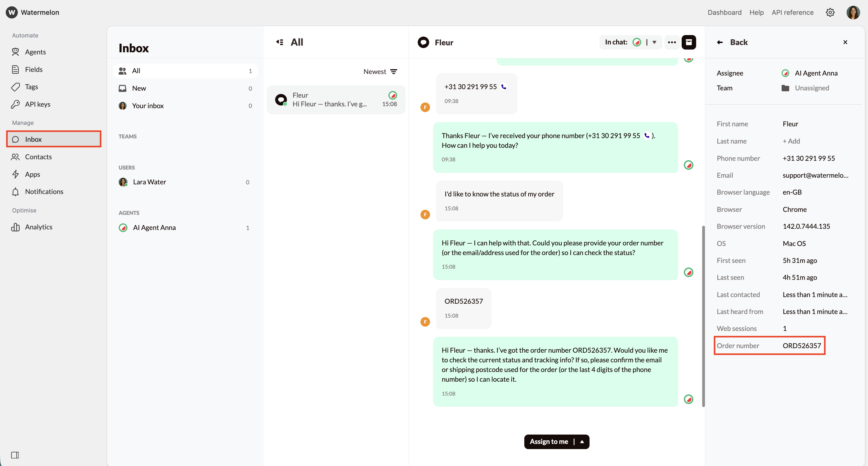Open more options via the ellipsis icon

click(672, 42)
